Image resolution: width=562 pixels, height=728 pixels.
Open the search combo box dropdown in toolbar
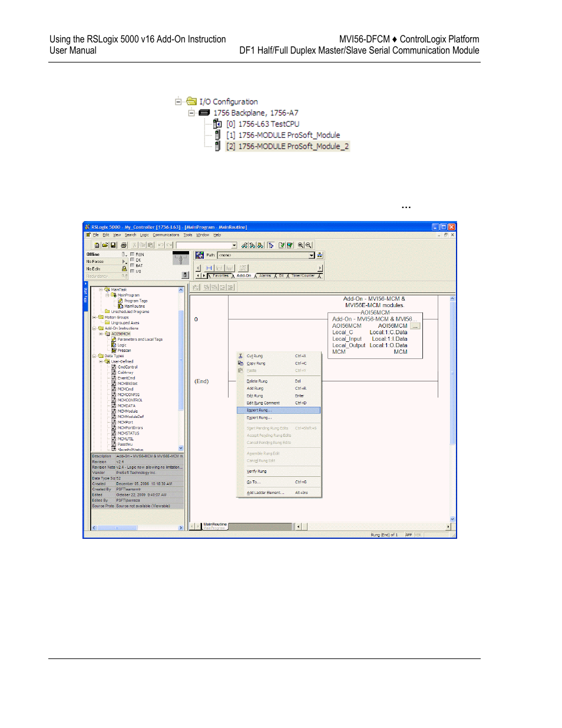click(x=234, y=245)
